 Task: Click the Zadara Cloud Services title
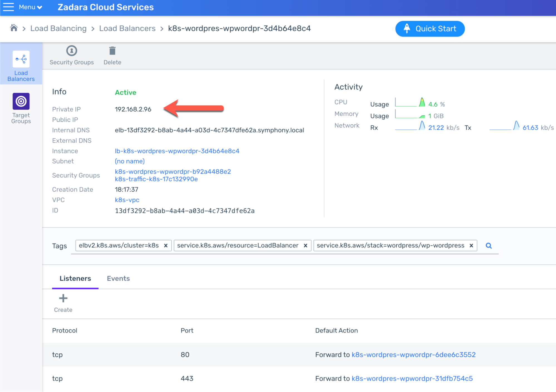[105, 7]
